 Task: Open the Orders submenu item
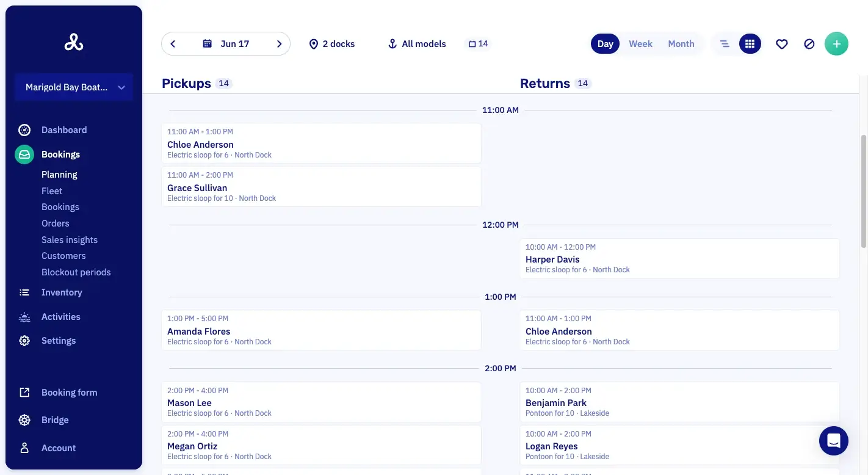click(56, 223)
